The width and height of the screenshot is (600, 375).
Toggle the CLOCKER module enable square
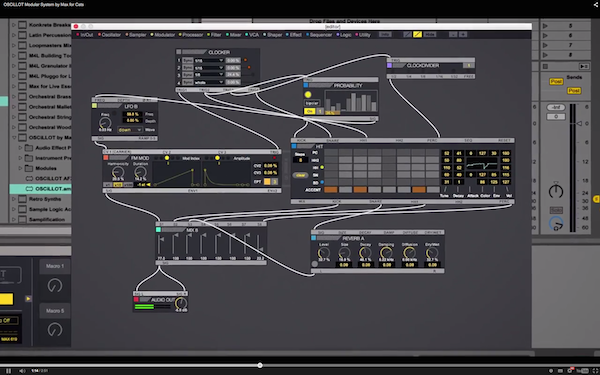[x=179, y=52]
